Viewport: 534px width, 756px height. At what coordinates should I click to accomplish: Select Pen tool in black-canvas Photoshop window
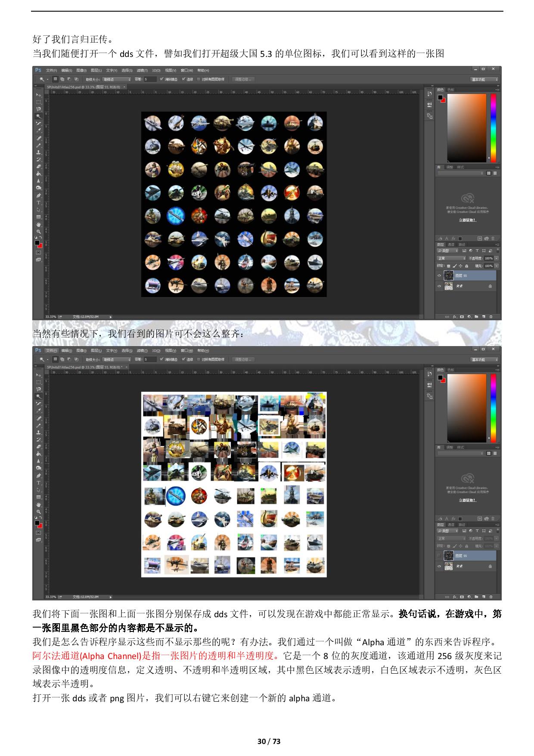tap(38, 196)
